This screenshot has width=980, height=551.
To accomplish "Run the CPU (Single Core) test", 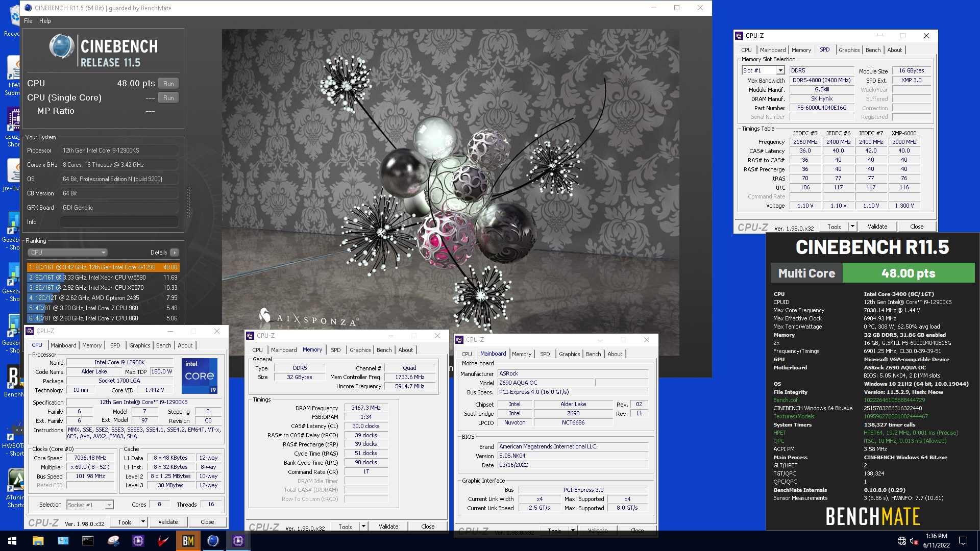I will click(x=168, y=98).
